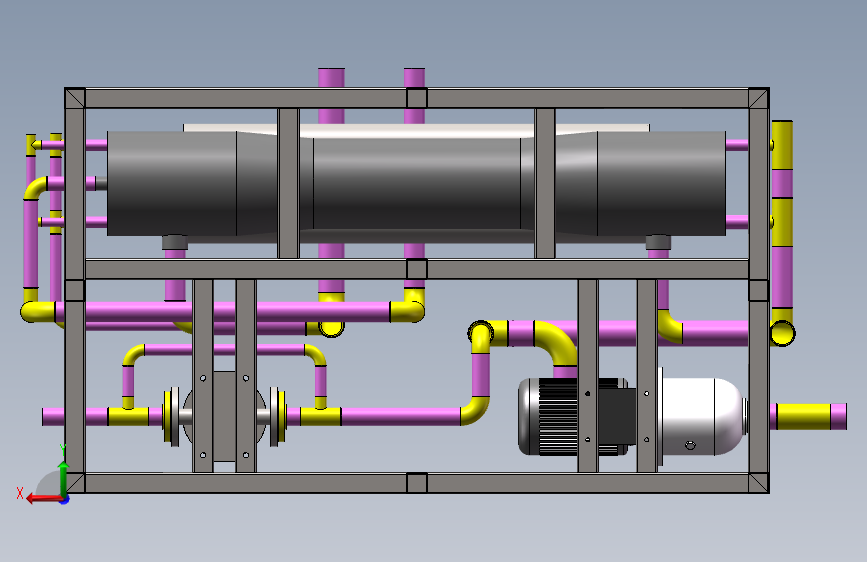Select the flanged valve body at lower left
This screenshot has width=867, height=562.
(224, 416)
